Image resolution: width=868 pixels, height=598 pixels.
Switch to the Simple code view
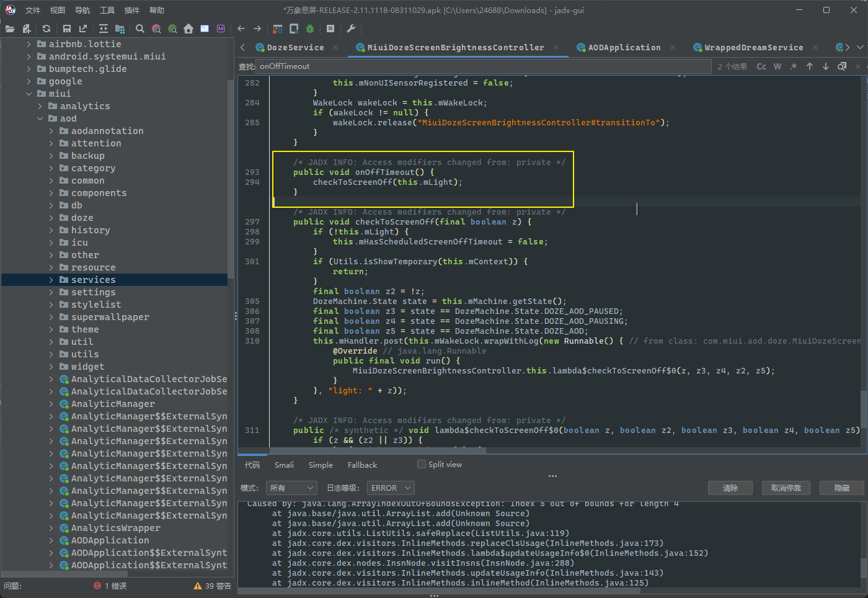321,465
